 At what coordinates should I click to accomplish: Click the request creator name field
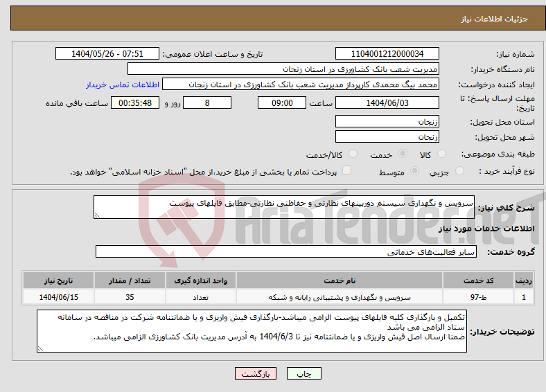coord(301,84)
